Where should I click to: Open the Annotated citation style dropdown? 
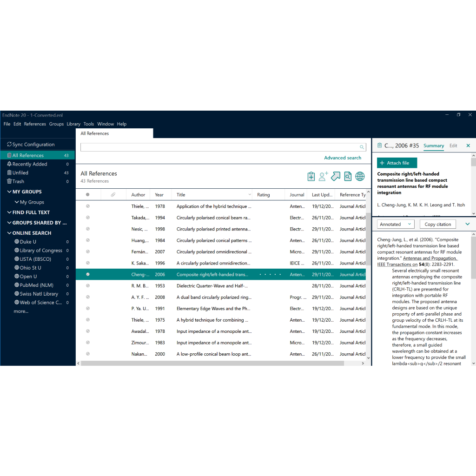click(395, 224)
